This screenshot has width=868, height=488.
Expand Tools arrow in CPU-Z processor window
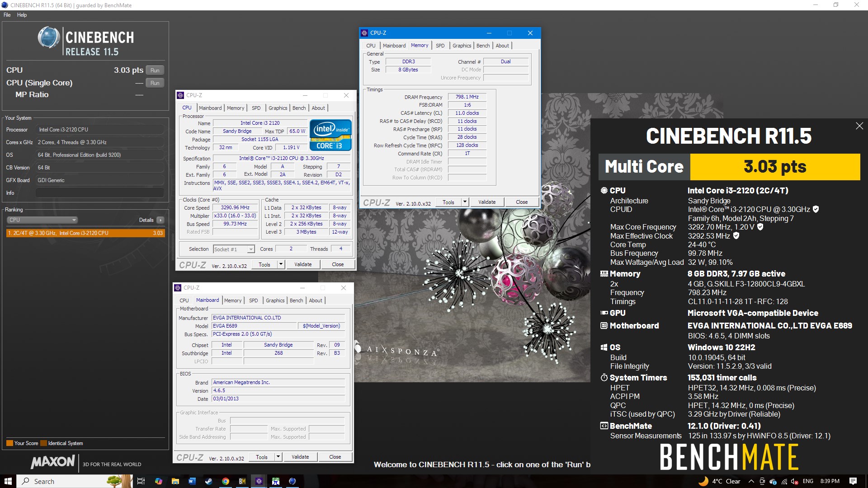click(281, 264)
